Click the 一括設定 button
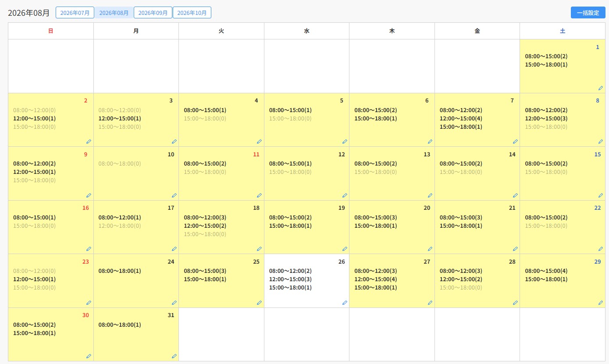 point(588,13)
